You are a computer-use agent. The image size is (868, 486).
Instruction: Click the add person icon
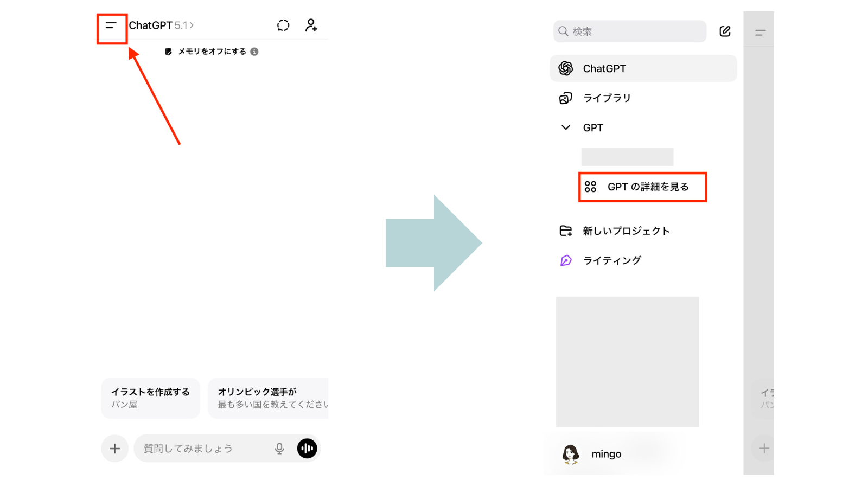[311, 25]
